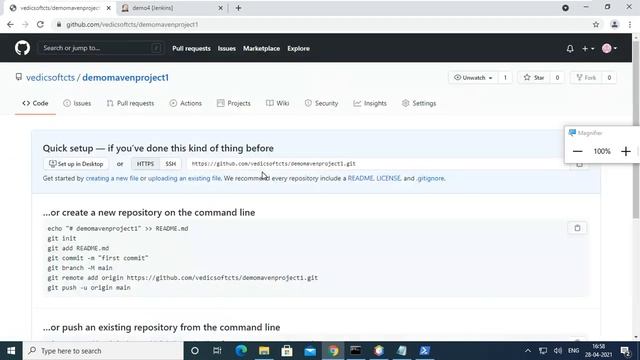Image resolution: width=640 pixels, height=360 pixels.
Task: Reload the page in Chrome
Action: [40, 24]
